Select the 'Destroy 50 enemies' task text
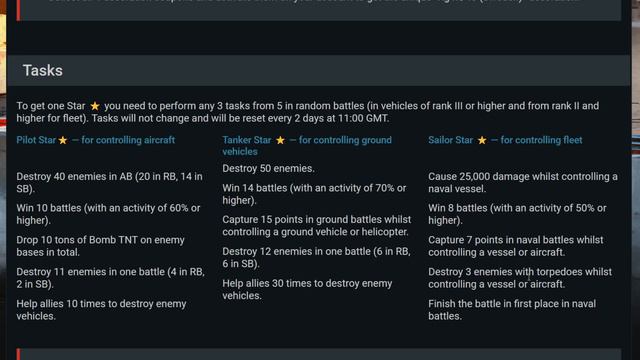The height and width of the screenshot is (360, 640). pyautogui.click(x=269, y=169)
